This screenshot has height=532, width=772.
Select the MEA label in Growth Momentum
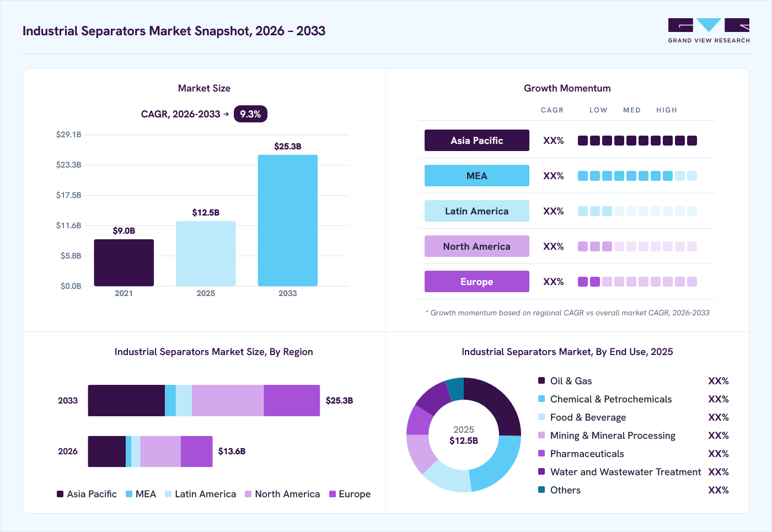477,176
